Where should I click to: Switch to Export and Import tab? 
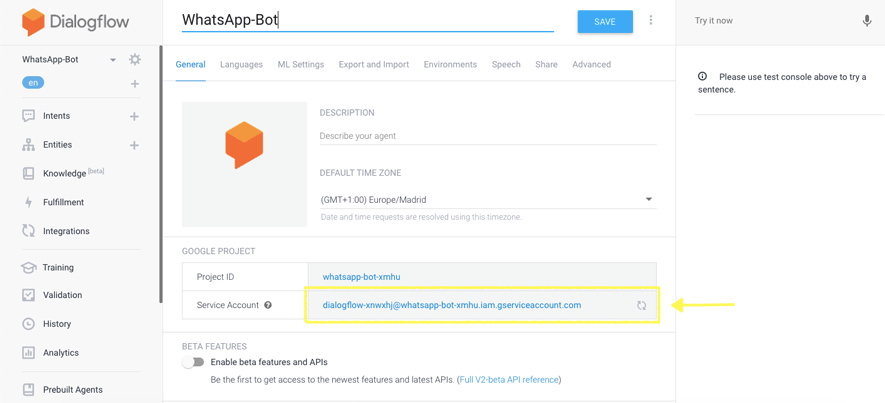pos(374,64)
